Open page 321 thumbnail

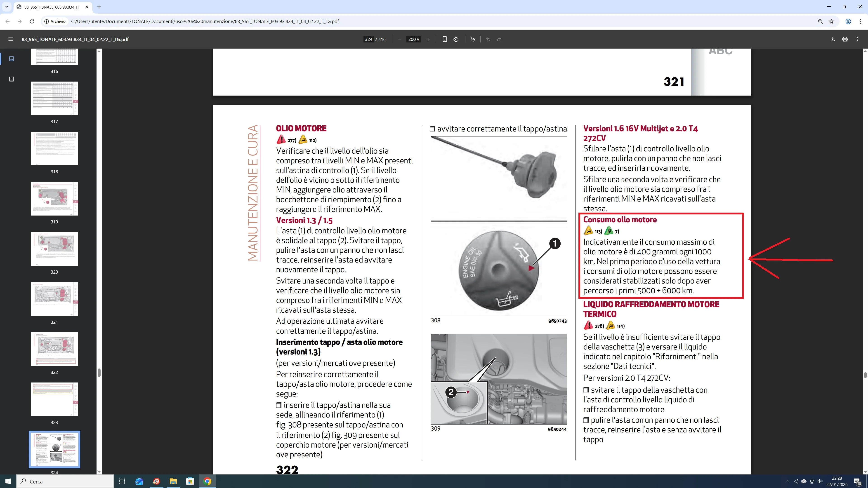[54, 299]
